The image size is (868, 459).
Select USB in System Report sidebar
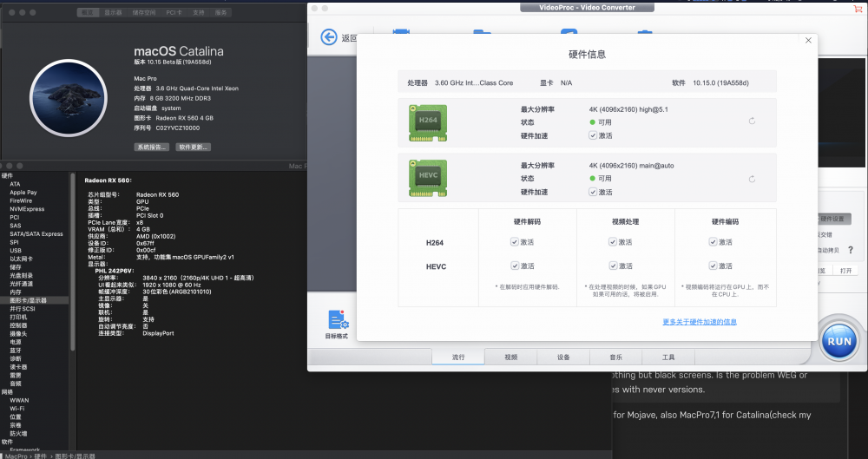coord(16,250)
